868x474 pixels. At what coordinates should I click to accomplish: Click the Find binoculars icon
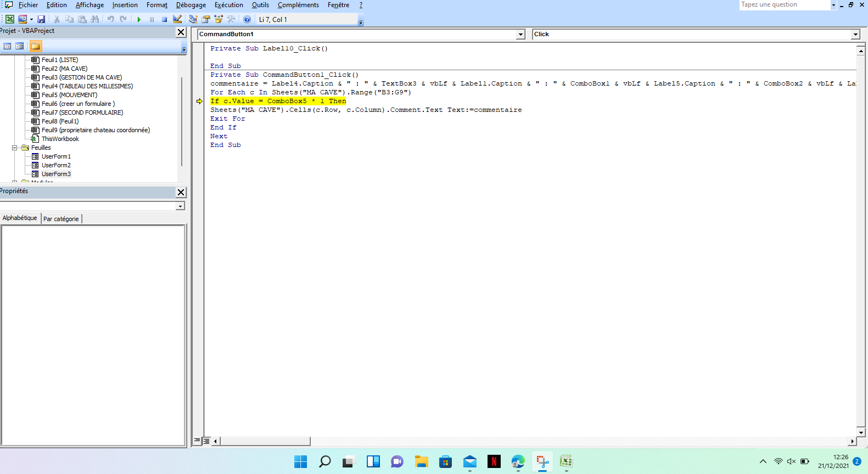coord(95,19)
